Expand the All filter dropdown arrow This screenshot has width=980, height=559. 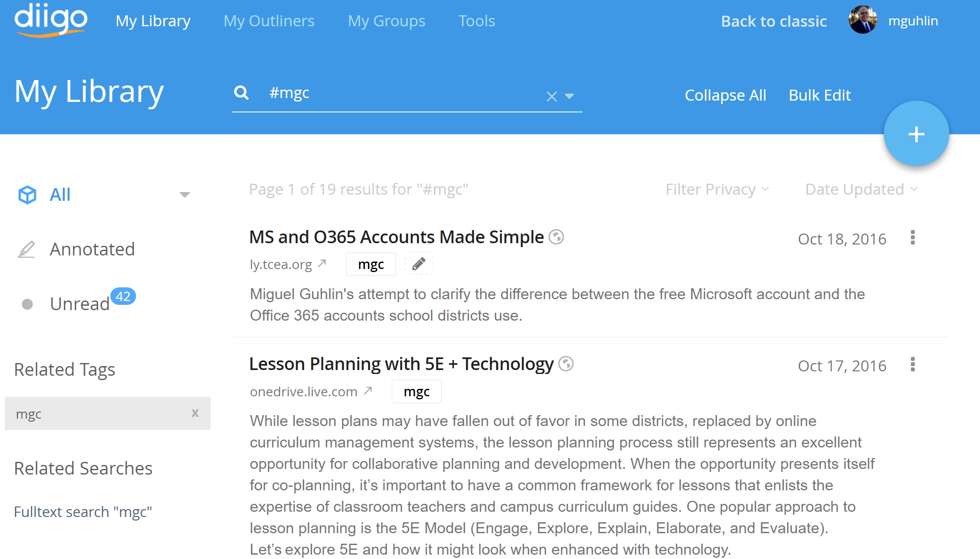[185, 195]
